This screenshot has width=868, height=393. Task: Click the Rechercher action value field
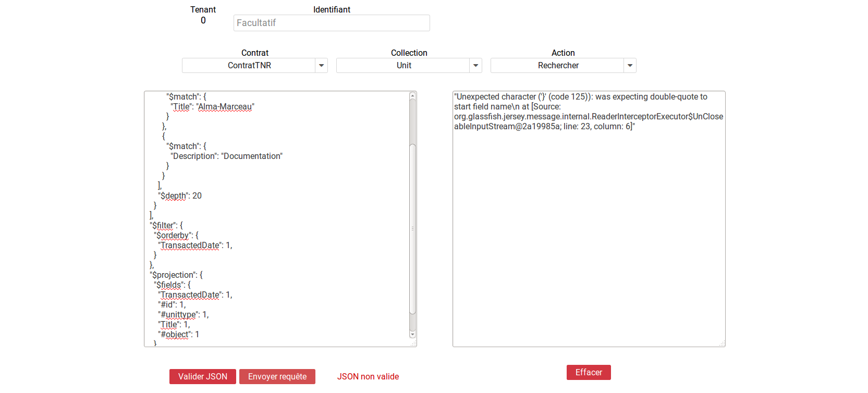[x=558, y=66]
